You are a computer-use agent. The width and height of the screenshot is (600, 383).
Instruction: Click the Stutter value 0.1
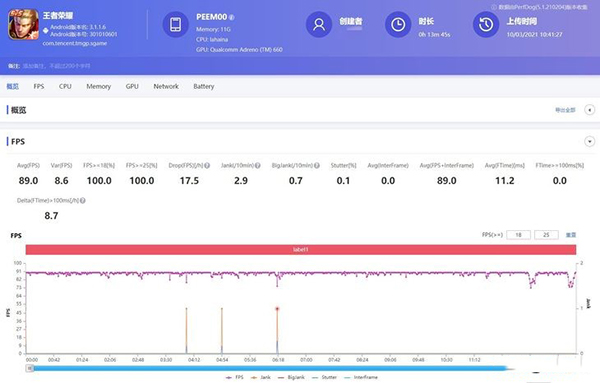pos(343,181)
